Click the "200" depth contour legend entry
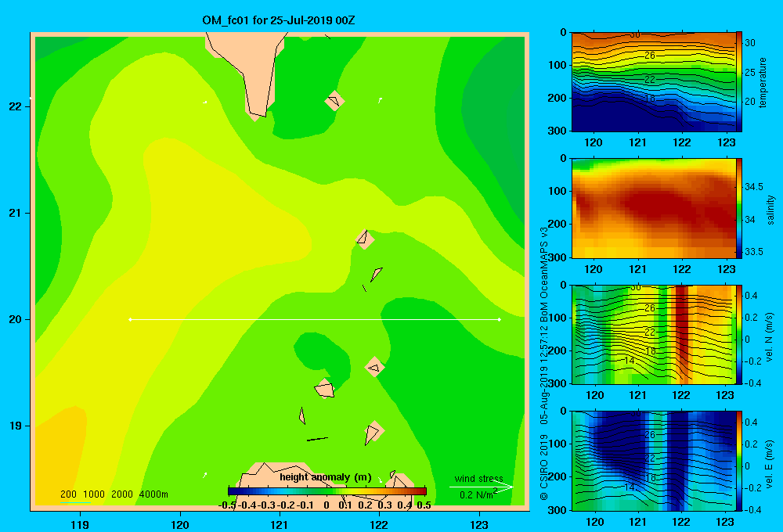 [68, 494]
